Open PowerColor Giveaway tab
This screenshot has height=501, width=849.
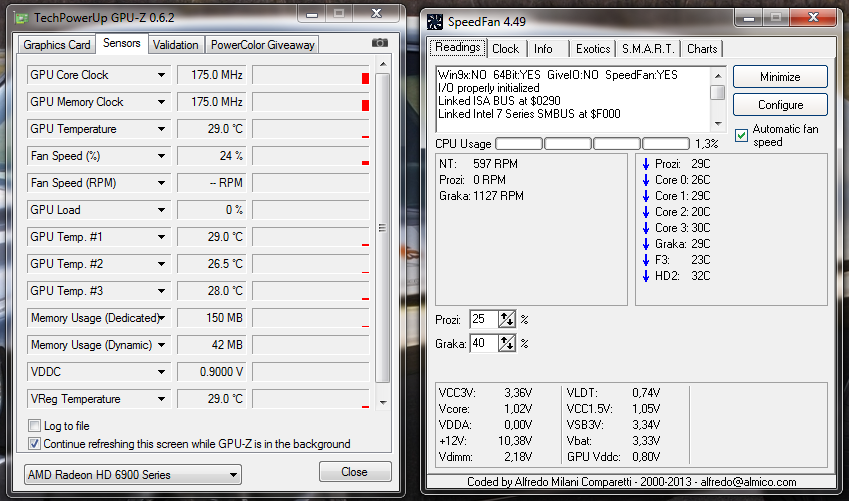coord(263,45)
